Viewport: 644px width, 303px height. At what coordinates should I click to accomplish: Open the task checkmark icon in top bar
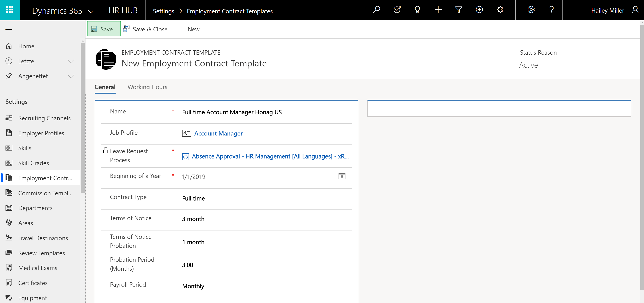click(397, 10)
